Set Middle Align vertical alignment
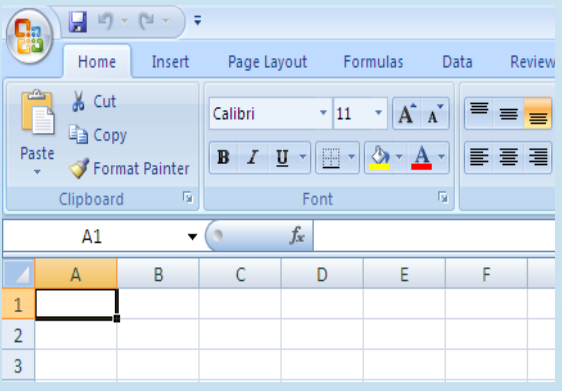 509,113
